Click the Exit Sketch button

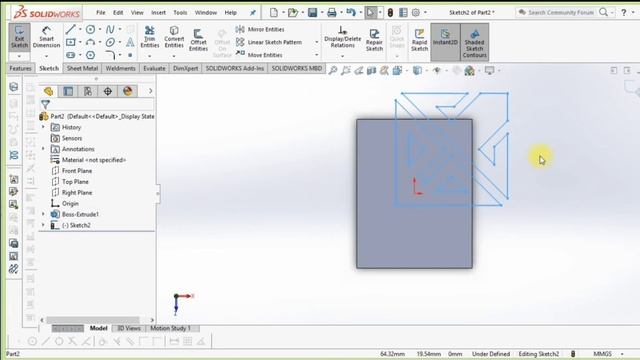pyautogui.click(x=19, y=37)
